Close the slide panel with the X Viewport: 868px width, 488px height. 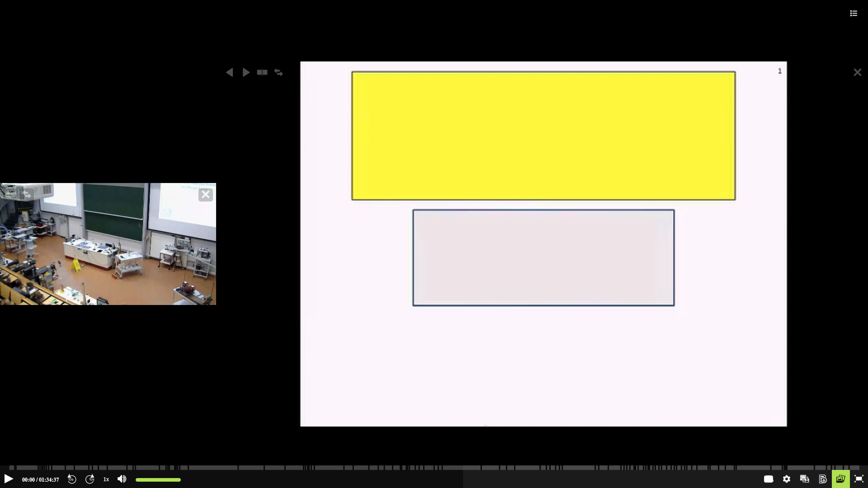coord(857,72)
